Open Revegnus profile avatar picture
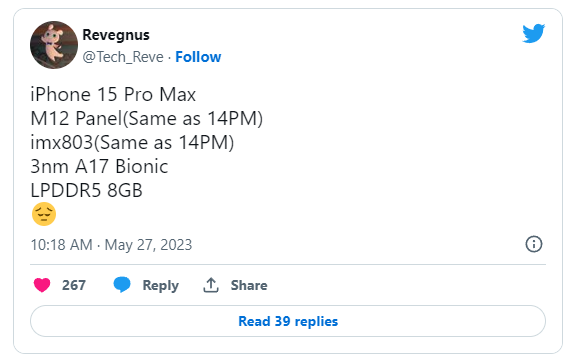The height and width of the screenshot is (361, 582). pyautogui.click(x=54, y=45)
